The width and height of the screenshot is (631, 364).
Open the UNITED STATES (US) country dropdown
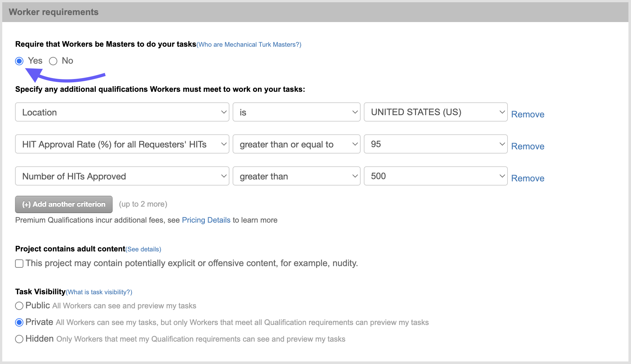tap(435, 112)
